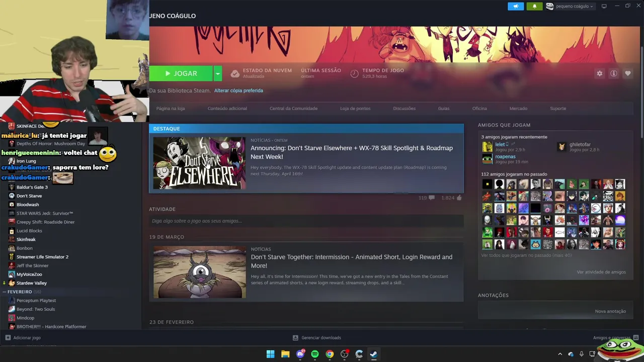The width and height of the screenshot is (644, 362).
Task: Open friend lelet's profile avatar
Action: click(487, 147)
